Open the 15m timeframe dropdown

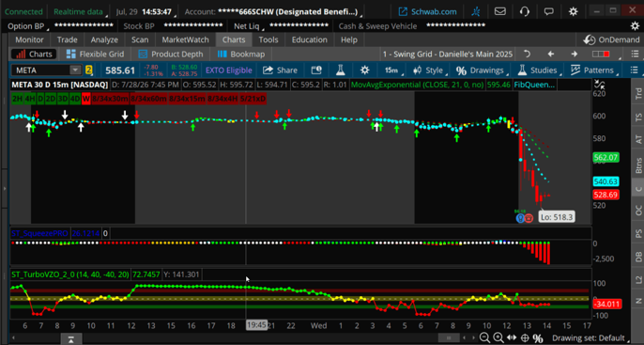[391, 71]
